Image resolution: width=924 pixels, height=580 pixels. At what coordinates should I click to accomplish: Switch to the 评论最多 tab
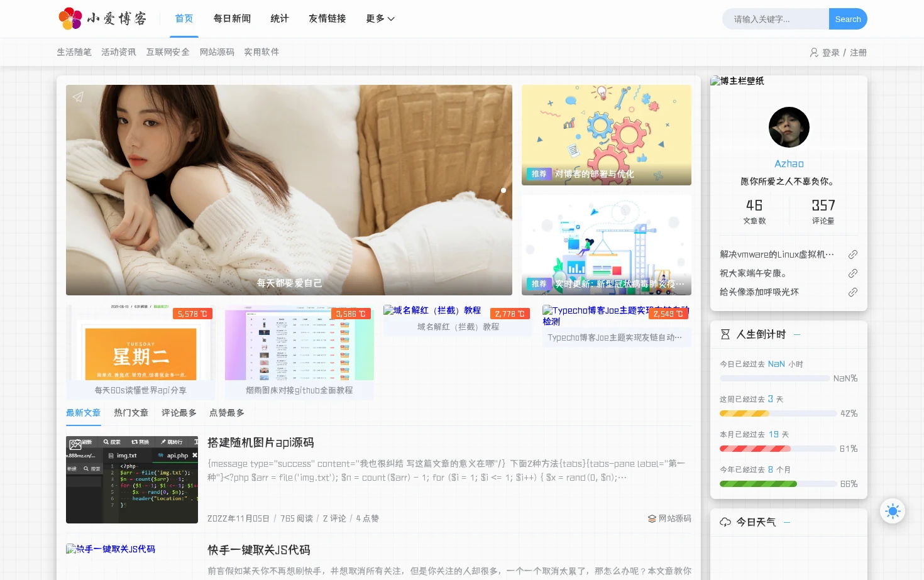point(179,413)
